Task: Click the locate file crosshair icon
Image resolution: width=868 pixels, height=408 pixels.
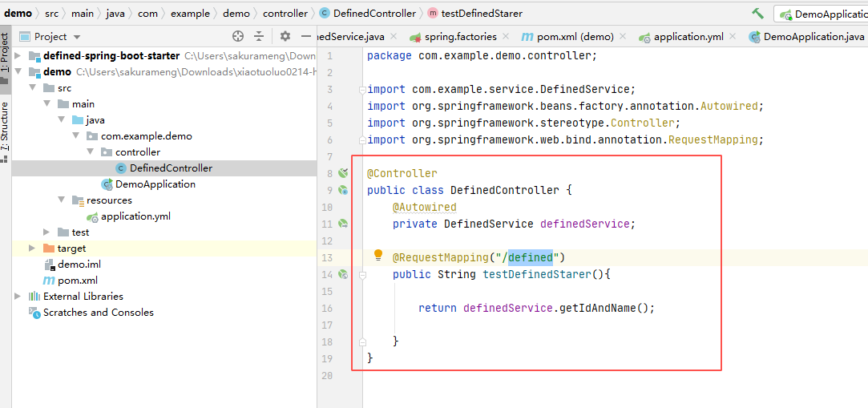Action: click(238, 37)
